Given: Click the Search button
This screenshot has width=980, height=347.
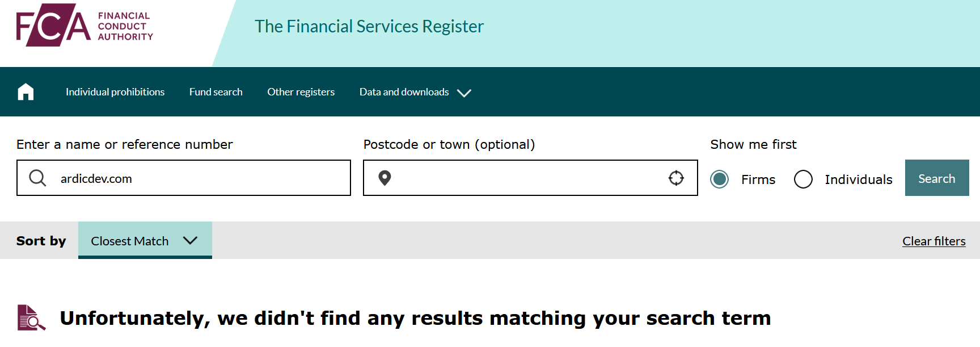Looking at the screenshot, I should coord(937,178).
